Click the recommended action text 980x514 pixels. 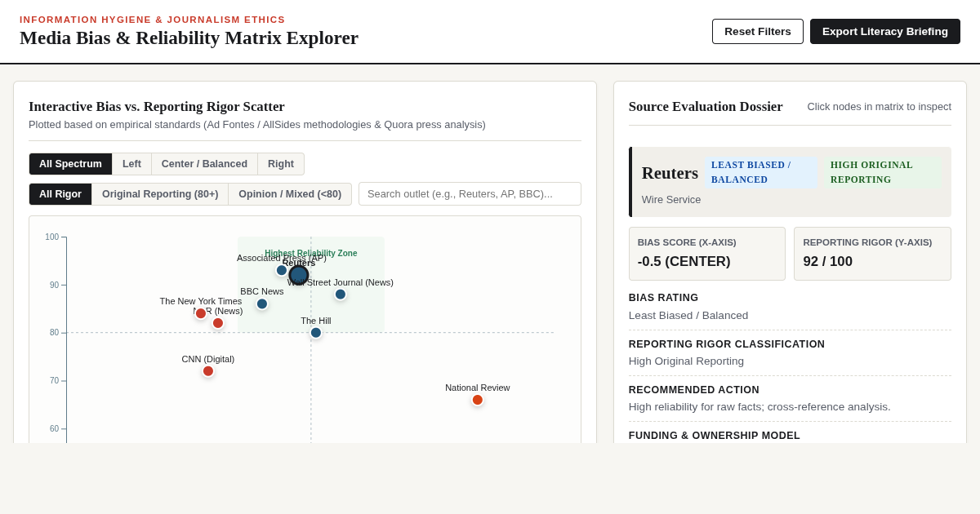[759, 406]
